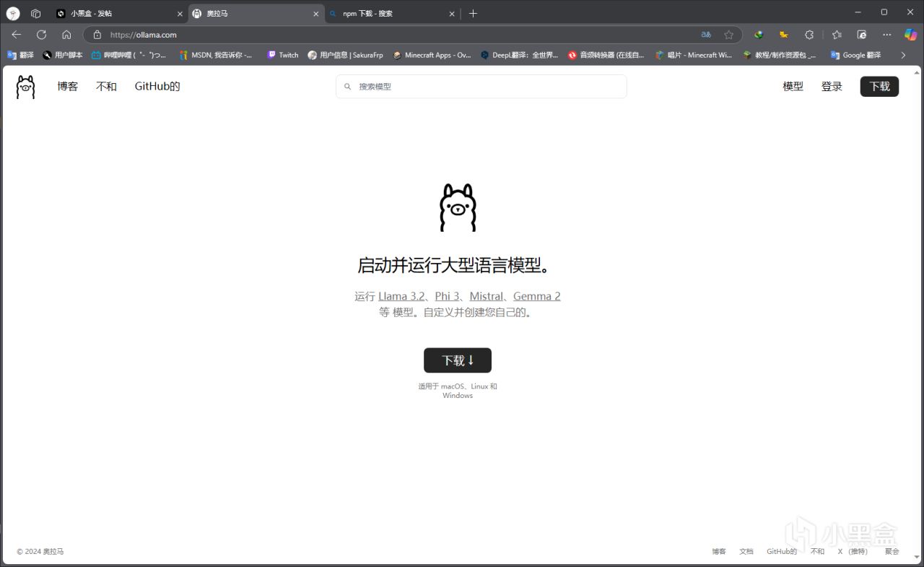Click the browser home icon
Screen dimensions: 924x567
point(66,35)
